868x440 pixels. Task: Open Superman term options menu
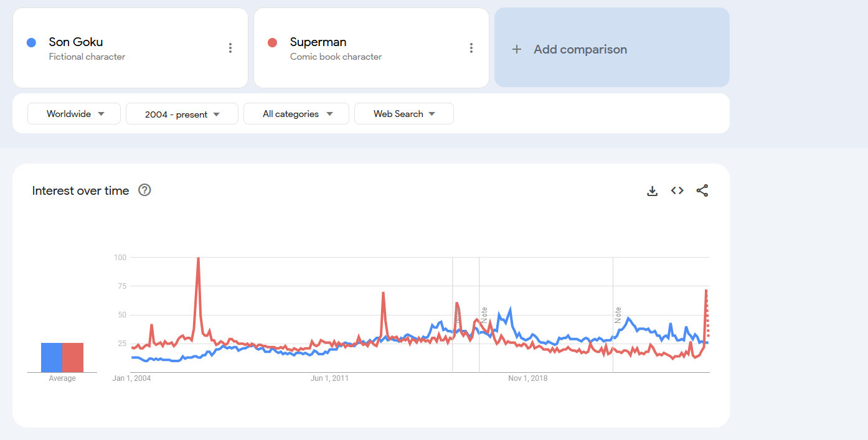(471, 48)
